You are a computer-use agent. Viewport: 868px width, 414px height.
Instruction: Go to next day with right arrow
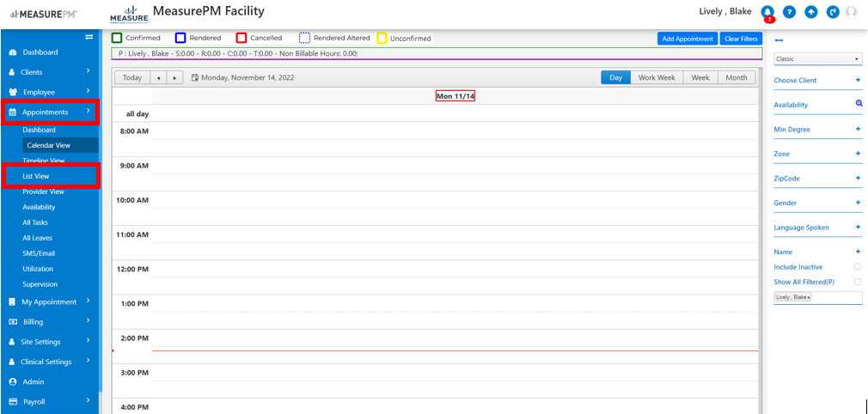[x=175, y=78]
